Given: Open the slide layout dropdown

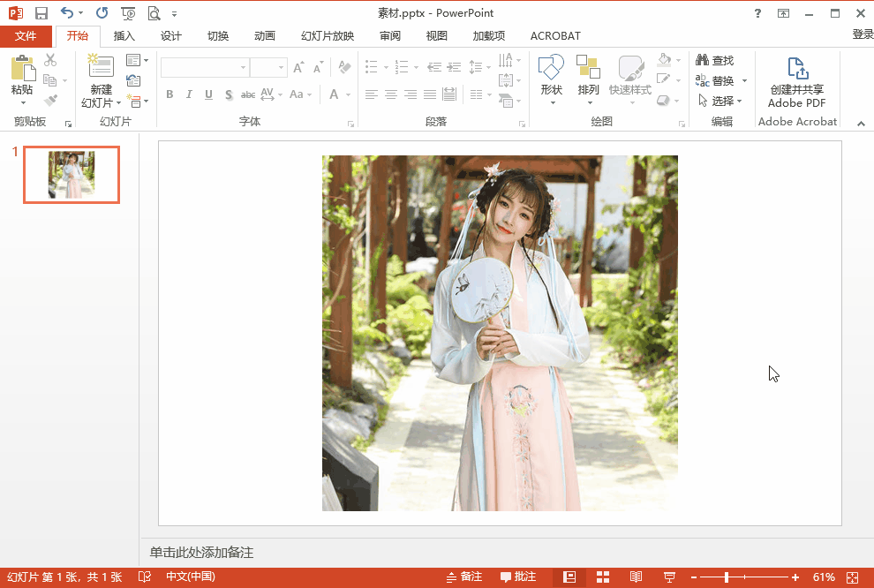Looking at the screenshot, I should point(137,60).
